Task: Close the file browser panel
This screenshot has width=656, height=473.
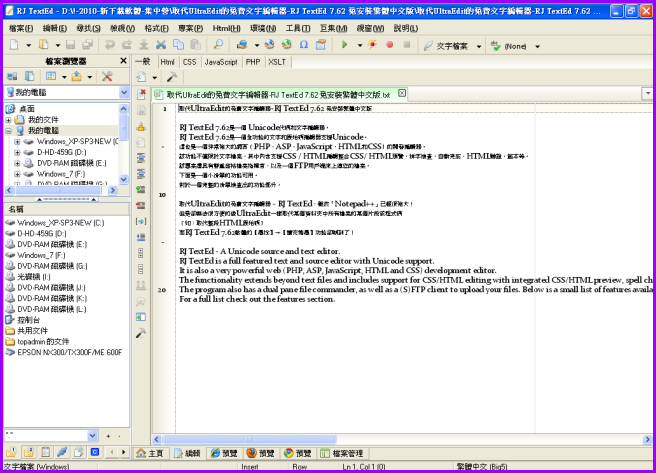Action: click(124, 62)
